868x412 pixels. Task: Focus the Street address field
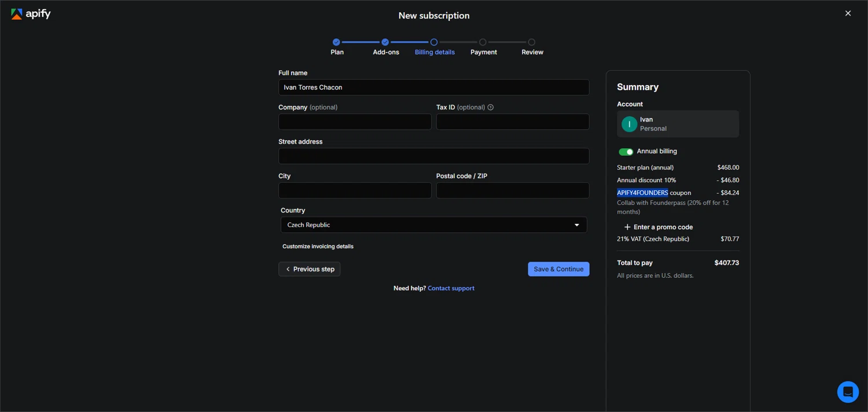tap(433, 156)
